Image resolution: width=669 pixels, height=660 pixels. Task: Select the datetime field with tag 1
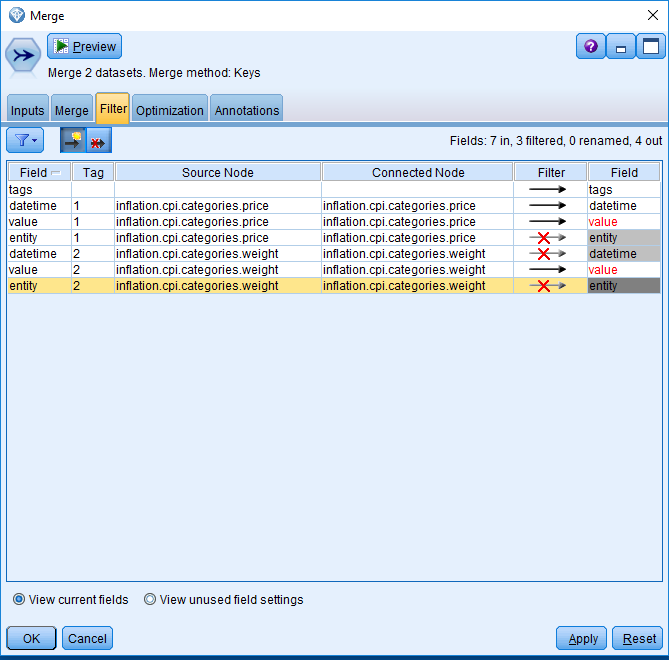[x=39, y=206]
